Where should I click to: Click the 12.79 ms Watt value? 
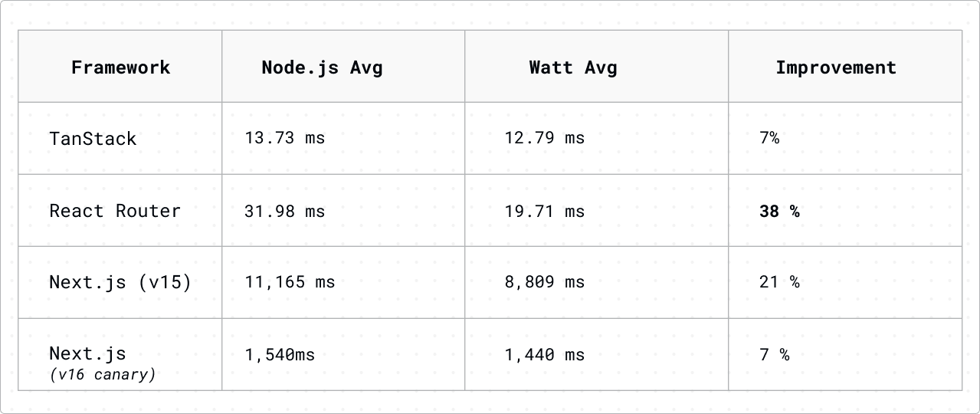(x=544, y=139)
